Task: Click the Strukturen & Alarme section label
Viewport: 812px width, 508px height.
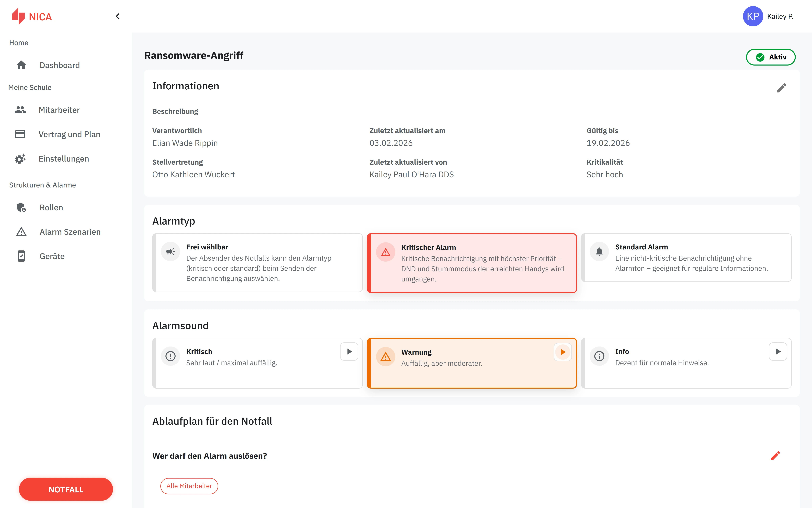Action: [42, 185]
